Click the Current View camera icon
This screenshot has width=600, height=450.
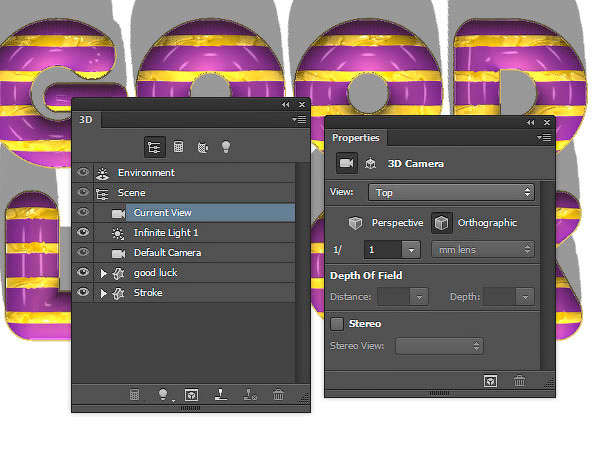pos(118,214)
